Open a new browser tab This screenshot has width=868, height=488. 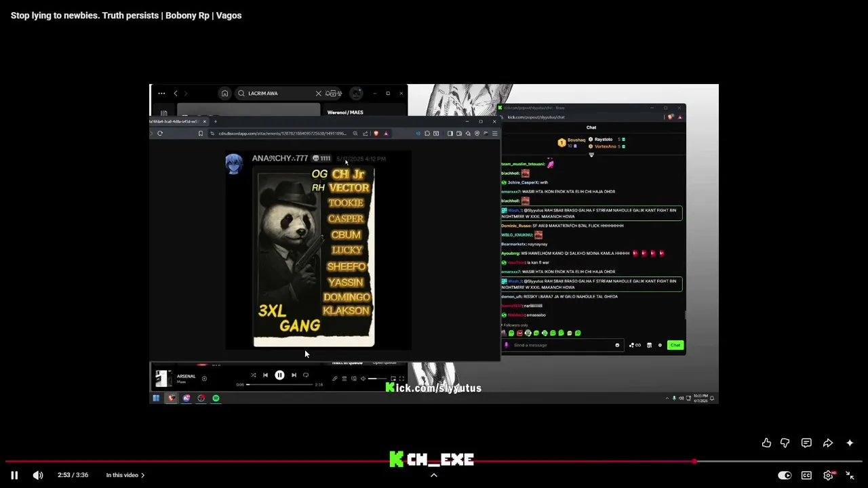216,121
